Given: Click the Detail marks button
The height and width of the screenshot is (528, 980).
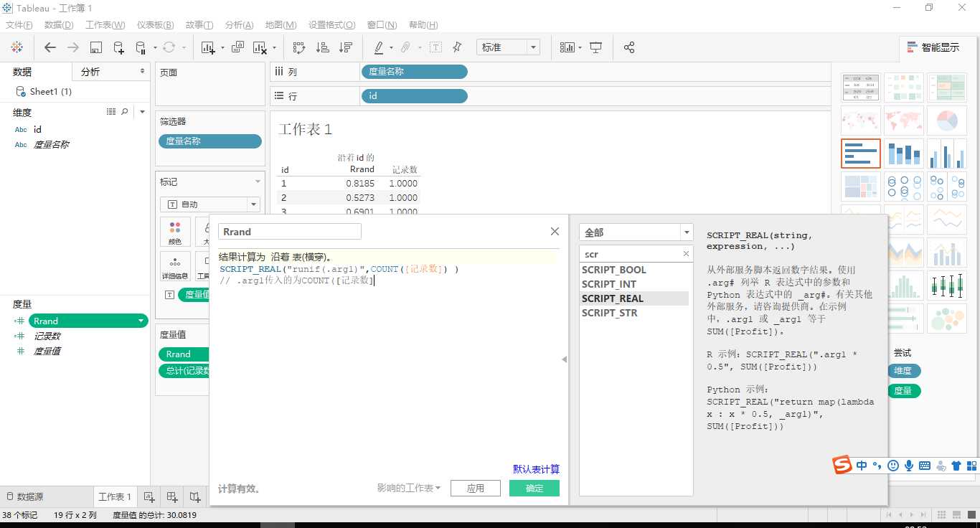Looking at the screenshot, I should (175, 266).
